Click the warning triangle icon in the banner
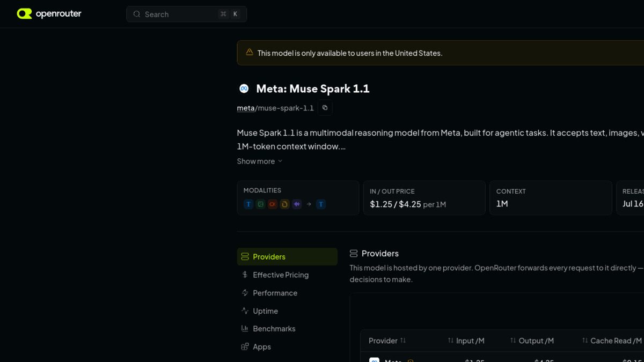The height and width of the screenshot is (362, 644). pyautogui.click(x=249, y=52)
